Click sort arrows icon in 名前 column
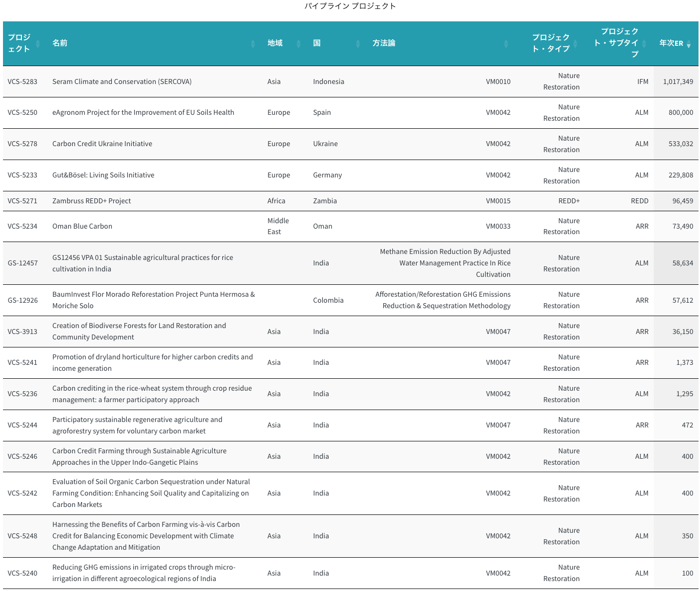This screenshot has height=591, width=700. tap(253, 44)
